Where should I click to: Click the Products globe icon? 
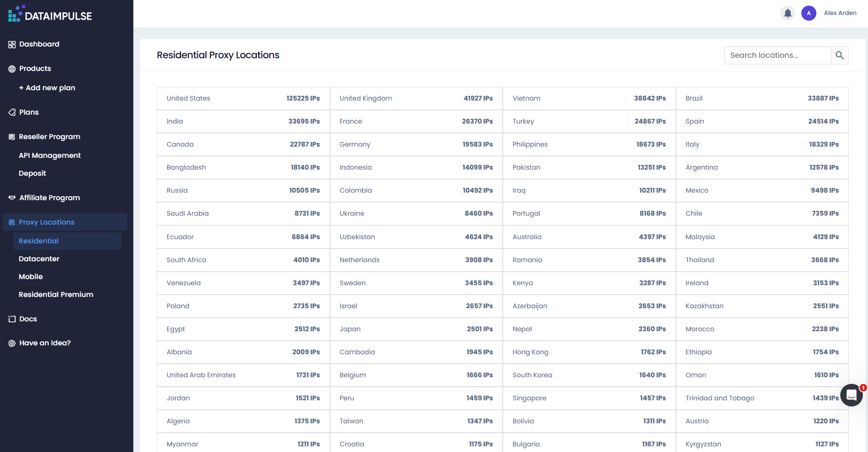click(12, 69)
